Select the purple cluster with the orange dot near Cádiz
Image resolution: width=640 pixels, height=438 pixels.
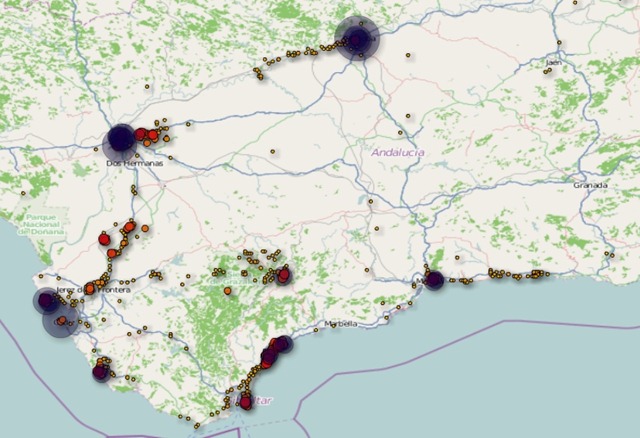60,321
